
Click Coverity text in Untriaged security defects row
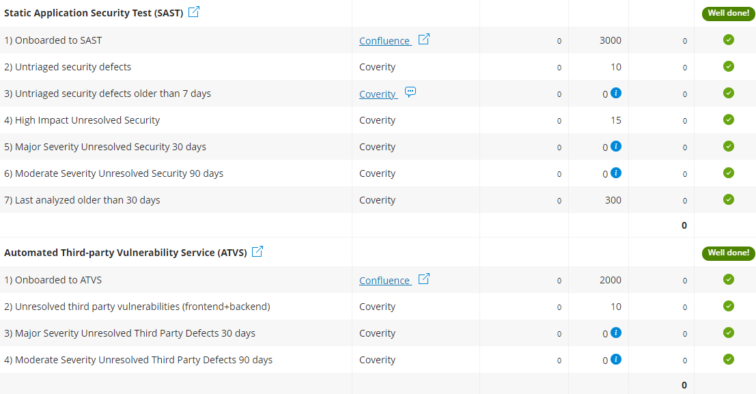[x=377, y=67]
